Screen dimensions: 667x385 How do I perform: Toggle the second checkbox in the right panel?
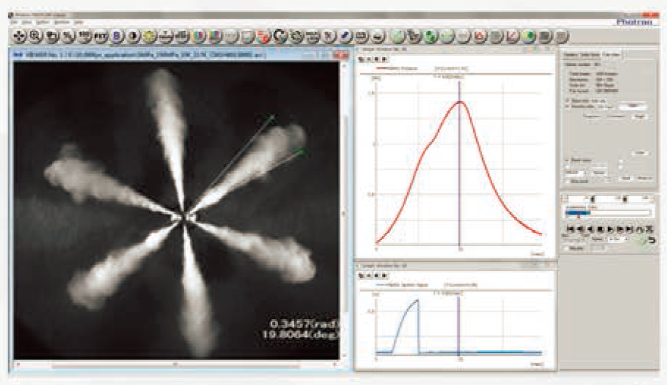(x=567, y=106)
